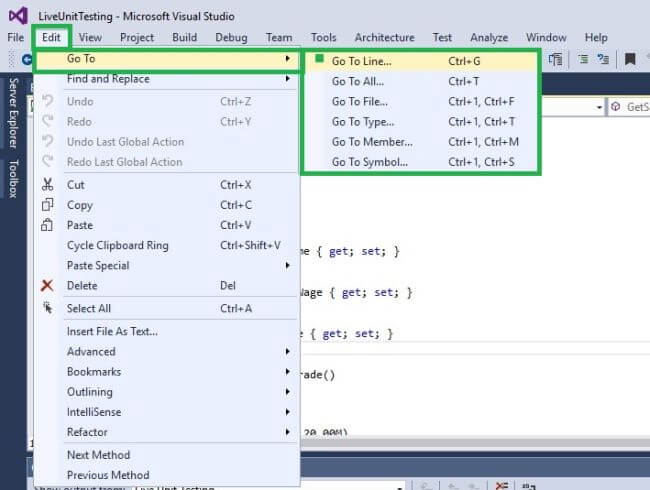This screenshot has height=490, width=650.
Task: Select Next Method in Edit menu
Action: 167,455
